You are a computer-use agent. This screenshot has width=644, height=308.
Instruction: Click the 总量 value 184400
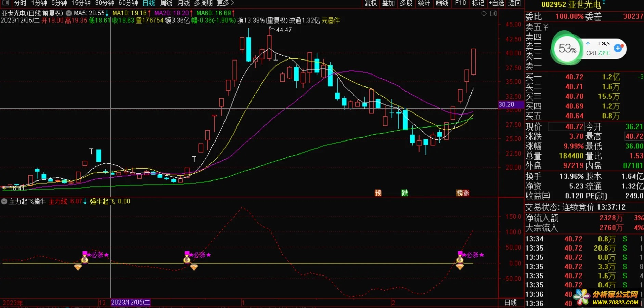(571, 156)
